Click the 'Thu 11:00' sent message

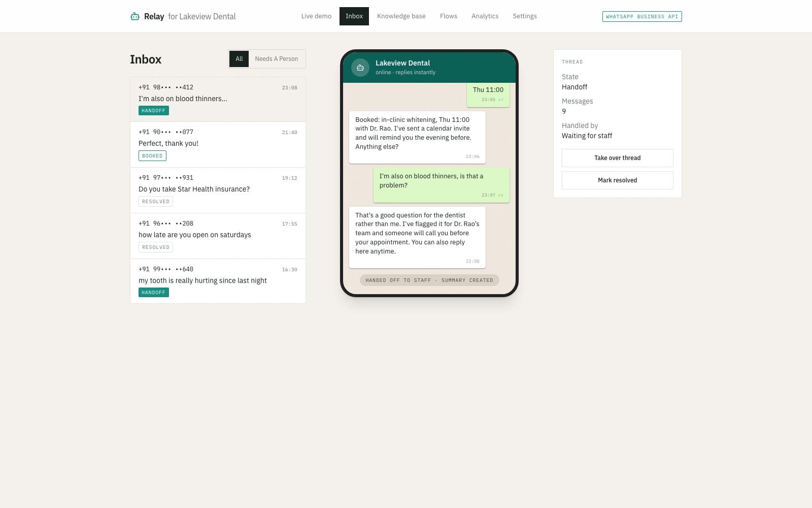coord(488,94)
